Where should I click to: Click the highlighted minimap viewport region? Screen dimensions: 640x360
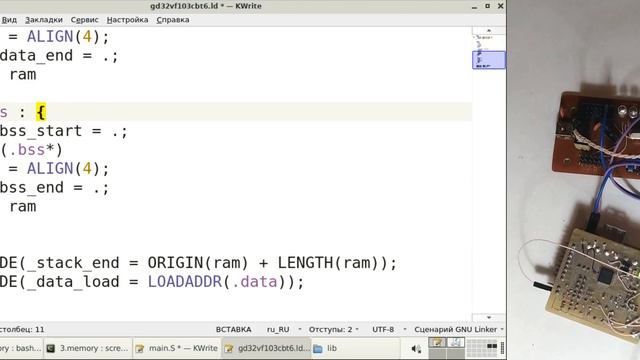tap(489, 60)
